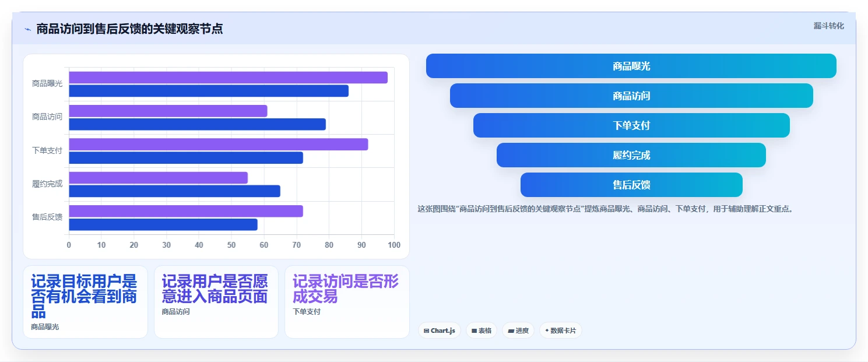868x362 pixels.
Task: Click the funnel description sentence beginning 这张图围绕
Action: coord(606,209)
